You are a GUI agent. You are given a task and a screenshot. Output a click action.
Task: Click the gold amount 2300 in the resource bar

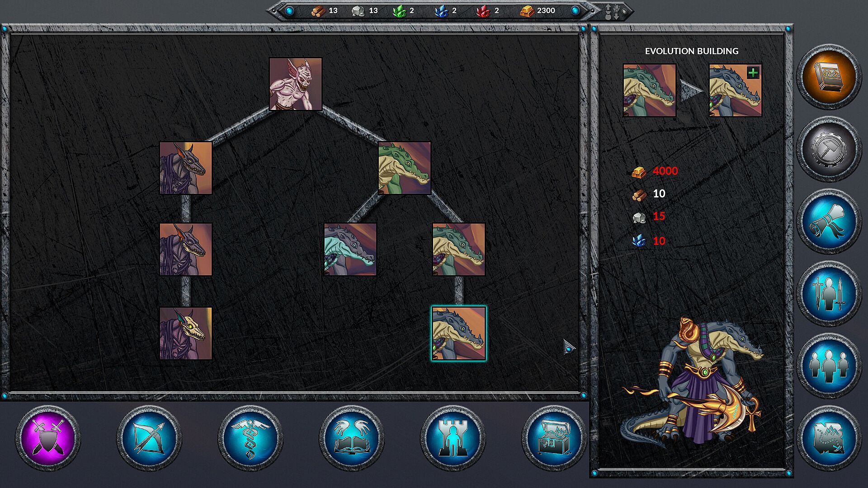tap(546, 10)
